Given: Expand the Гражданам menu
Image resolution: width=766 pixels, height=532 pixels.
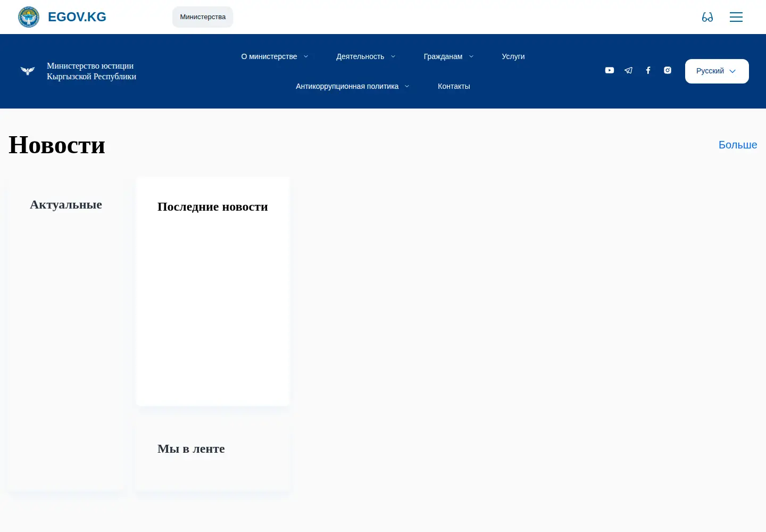Looking at the screenshot, I should coord(448,56).
